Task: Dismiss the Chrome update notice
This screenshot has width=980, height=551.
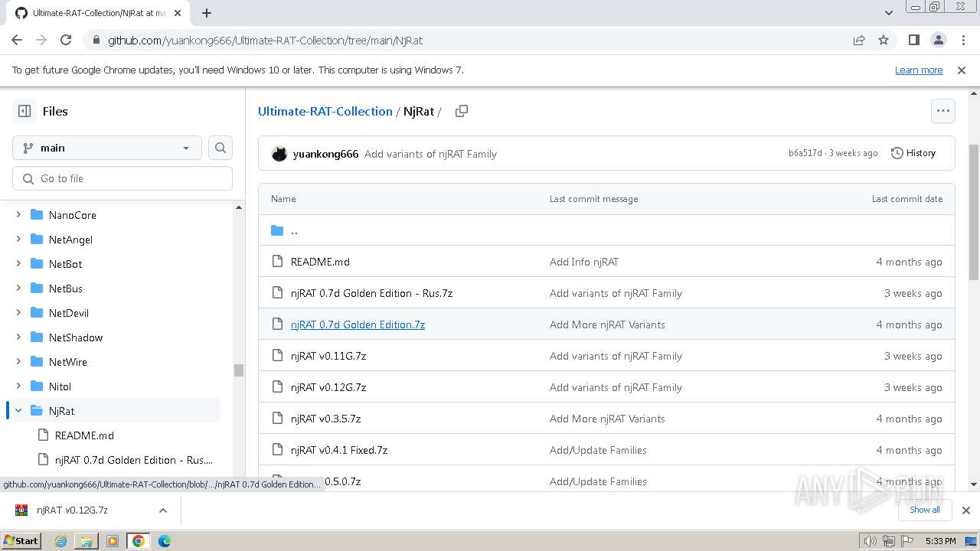Action: pyautogui.click(x=962, y=70)
